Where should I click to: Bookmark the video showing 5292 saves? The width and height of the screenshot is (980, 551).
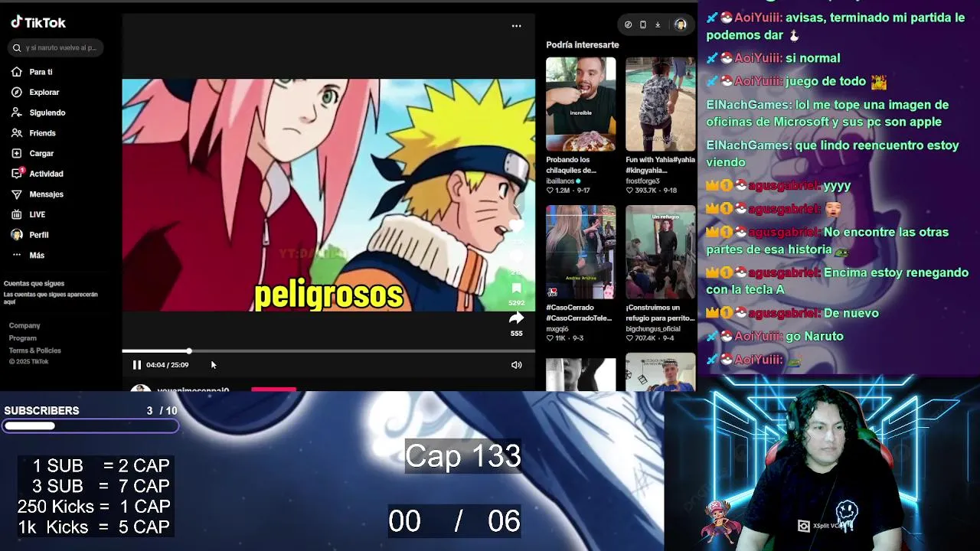tap(516, 289)
